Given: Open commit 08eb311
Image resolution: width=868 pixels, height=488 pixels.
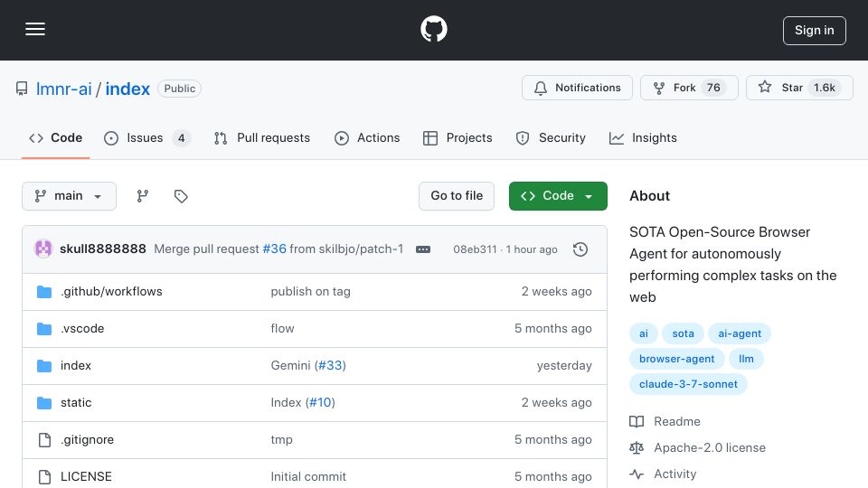Looking at the screenshot, I should coord(475,249).
